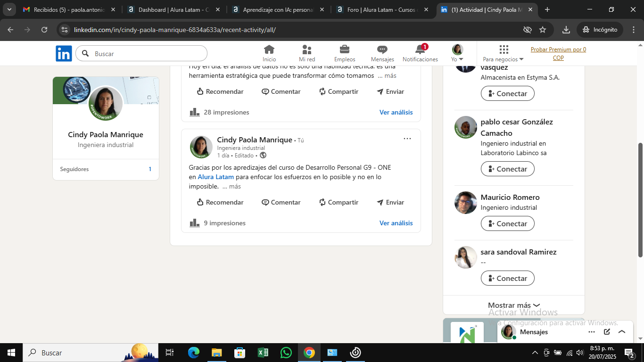The height and width of the screenshot is (362, 644).
Task: Switch to Dashboard Alura Latam tab
Action: pyautogui.click(x=173, y=9)
